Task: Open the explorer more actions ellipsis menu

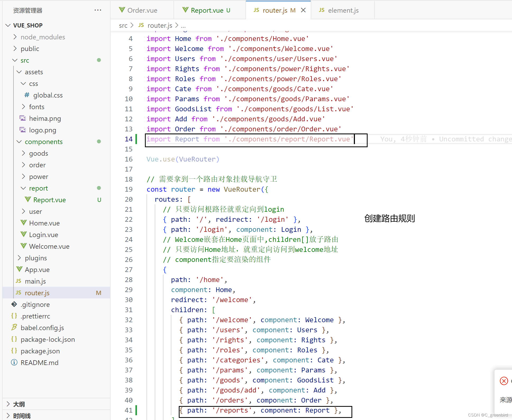Action: point(98,10)
